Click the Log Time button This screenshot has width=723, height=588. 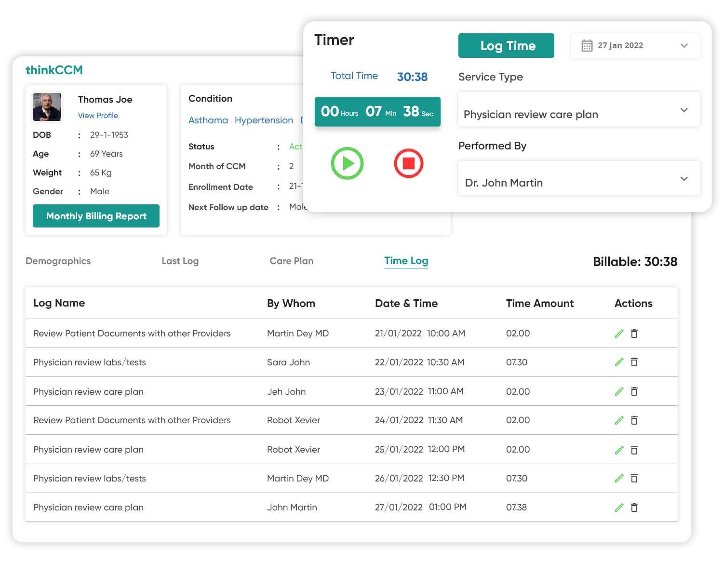[x=506, y=45]
